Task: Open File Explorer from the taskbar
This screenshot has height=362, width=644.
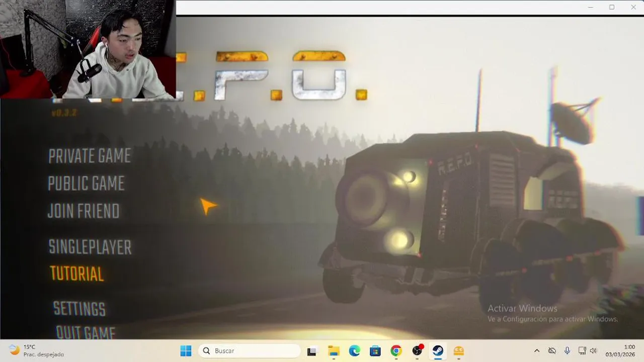Action: 334,351
